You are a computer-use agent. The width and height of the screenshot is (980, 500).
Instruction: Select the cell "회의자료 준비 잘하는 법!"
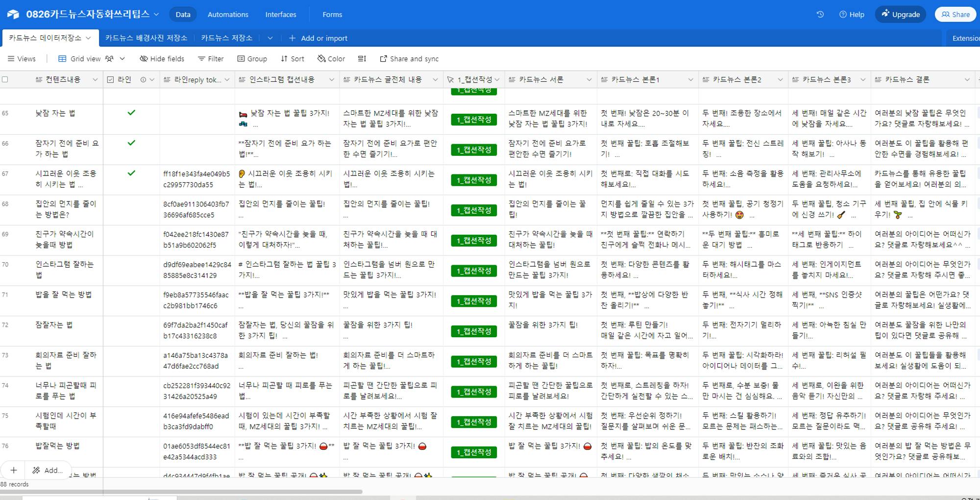[x=287, y=361]
